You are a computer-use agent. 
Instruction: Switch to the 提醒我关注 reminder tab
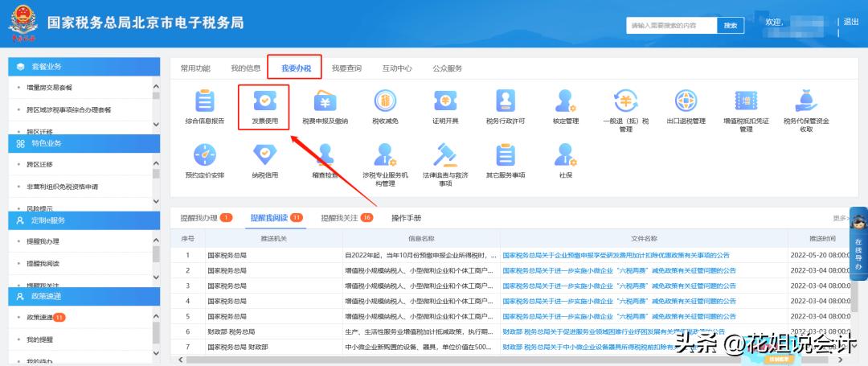(347, 218)
